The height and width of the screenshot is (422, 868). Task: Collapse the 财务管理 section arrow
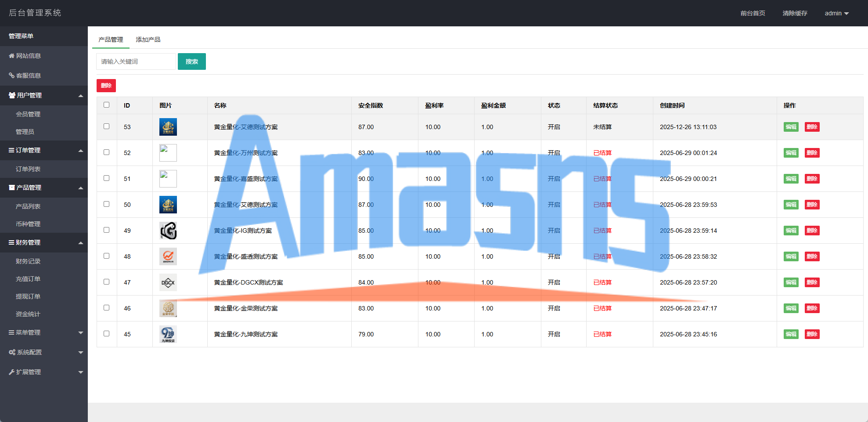coord(81,243)
